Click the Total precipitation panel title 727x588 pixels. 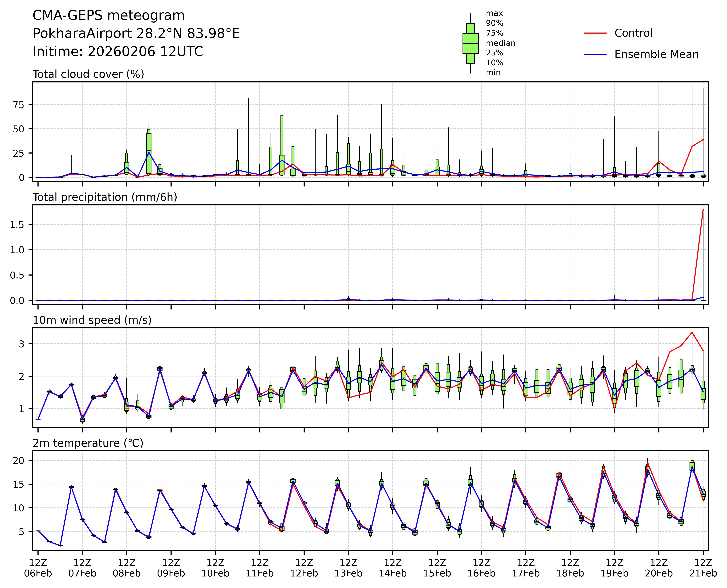[105, 197]
